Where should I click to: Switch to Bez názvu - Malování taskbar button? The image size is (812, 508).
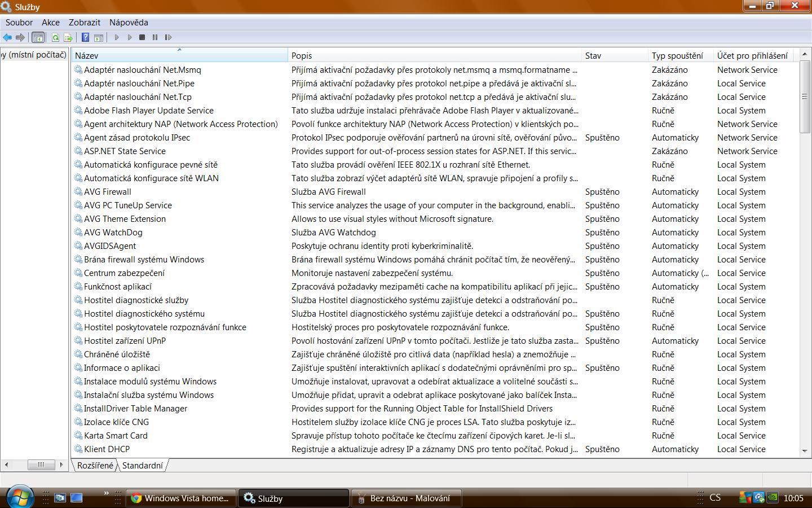pyautogui.click(x=407, y=498)
